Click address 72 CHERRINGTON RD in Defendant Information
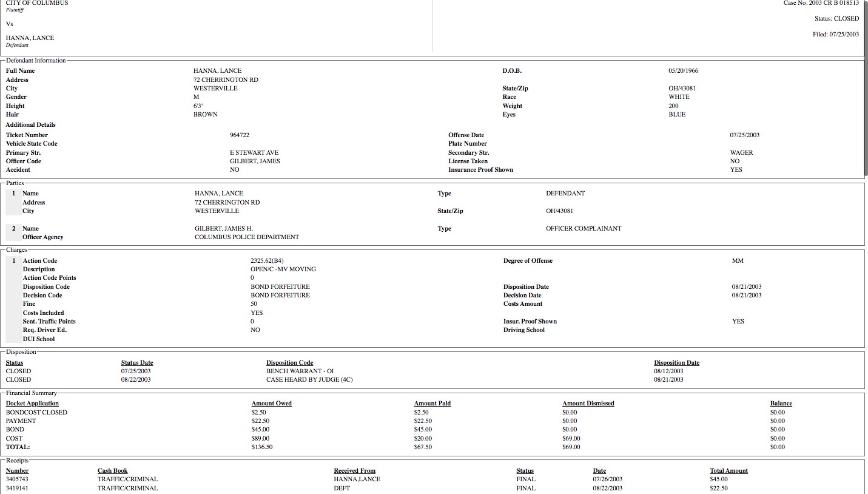Image resolution: width=868 pixels, height=494 pixels. click(x=226, y=80)
